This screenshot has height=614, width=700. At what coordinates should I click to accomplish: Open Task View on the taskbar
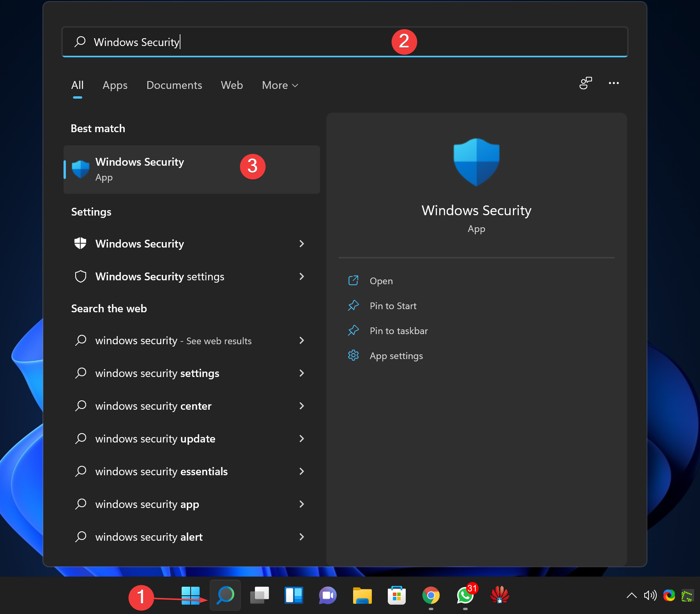(x=260, y=595)
